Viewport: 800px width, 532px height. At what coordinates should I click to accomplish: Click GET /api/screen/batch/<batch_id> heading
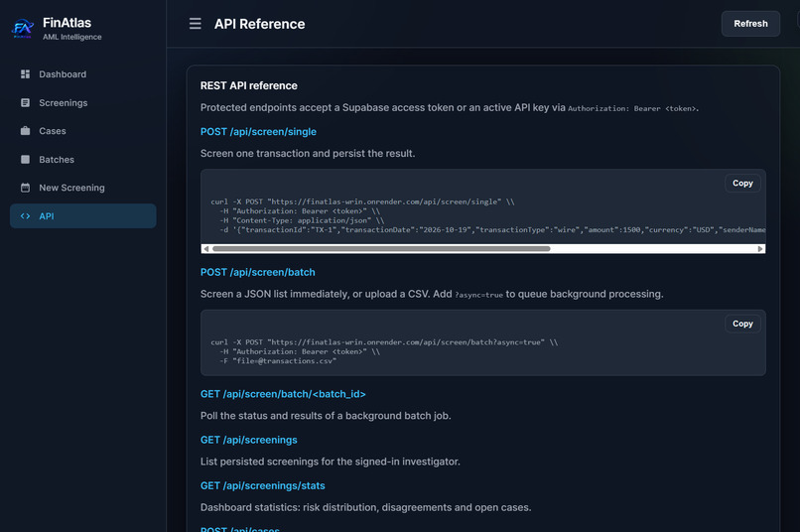(283, 394)
